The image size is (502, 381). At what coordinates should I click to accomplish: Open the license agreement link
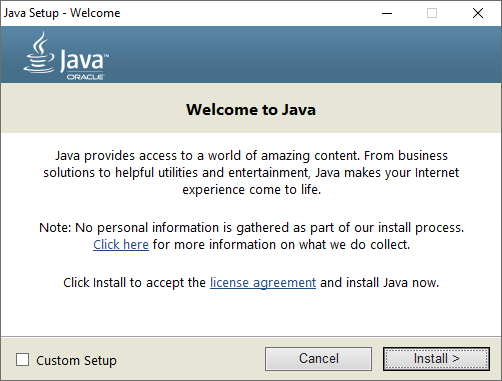263,283
